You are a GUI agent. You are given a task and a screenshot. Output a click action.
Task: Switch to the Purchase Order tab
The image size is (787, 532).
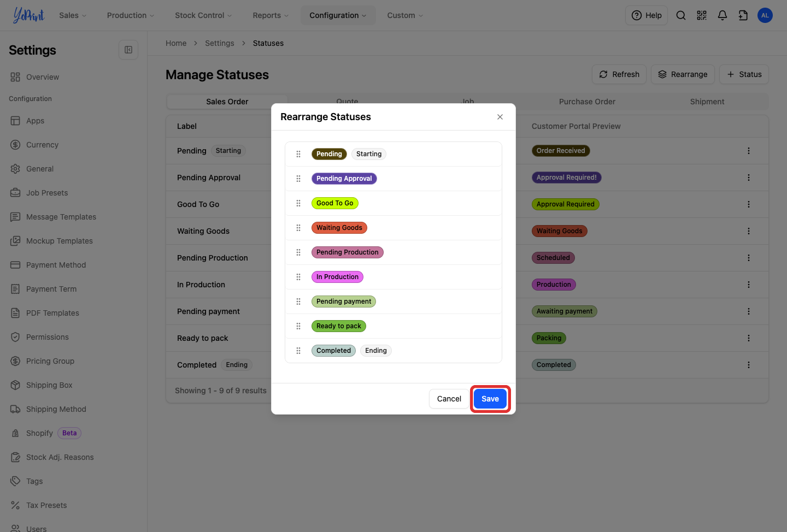(x=587, y=102)
